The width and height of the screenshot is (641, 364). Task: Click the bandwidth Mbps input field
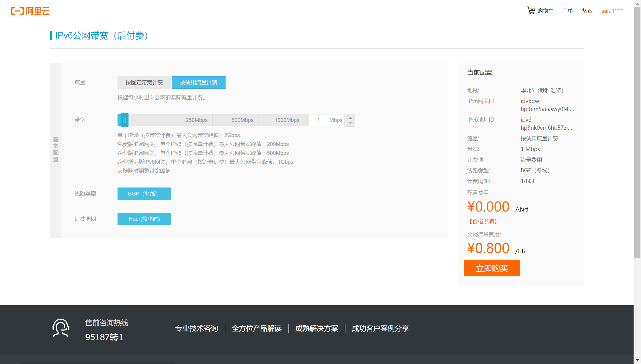tap(318, 120)
